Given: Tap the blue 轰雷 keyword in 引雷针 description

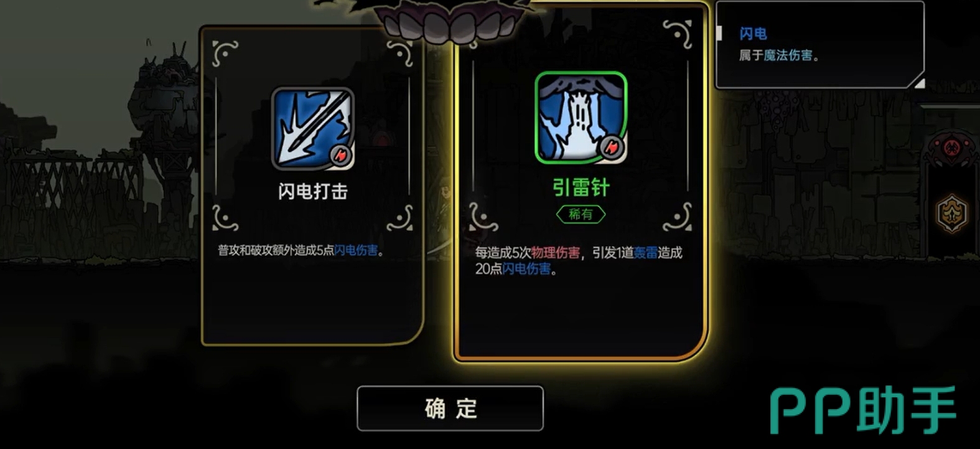Looking at the screenshot, I should click(x=645, y=252).
